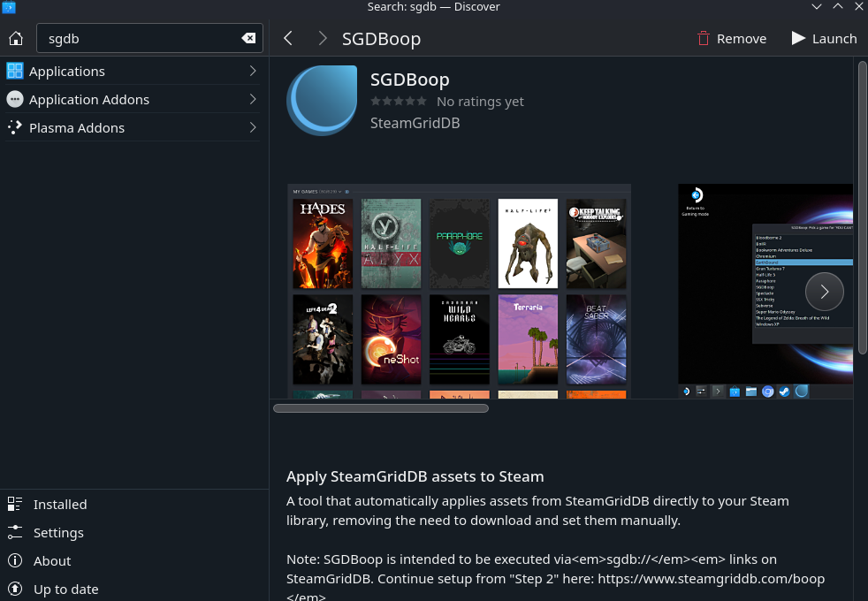
Task: Open the Settings section
Action: coord(58,532)
